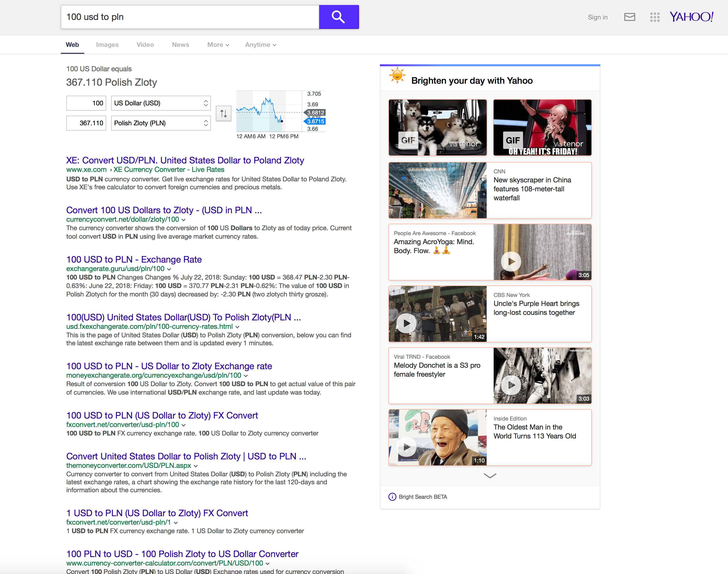Viewport: 728px width, 574px height.
Task: Play the Uncle's Purple Heart video
Action: coord(406,323)
